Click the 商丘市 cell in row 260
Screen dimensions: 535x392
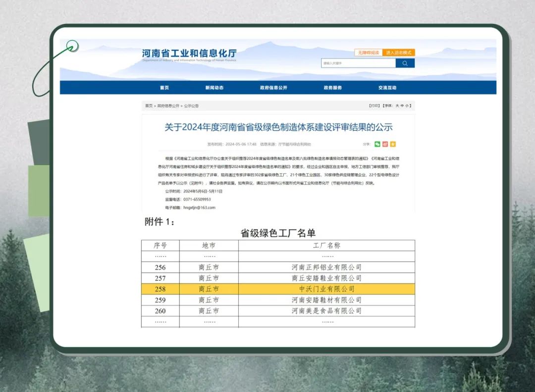[x=209, y=311]
